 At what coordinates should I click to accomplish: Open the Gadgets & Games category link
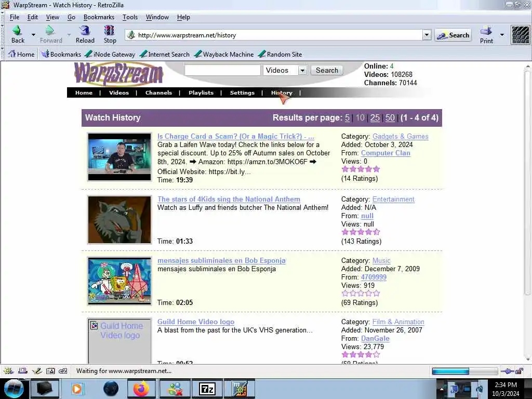tap(401, 137)
